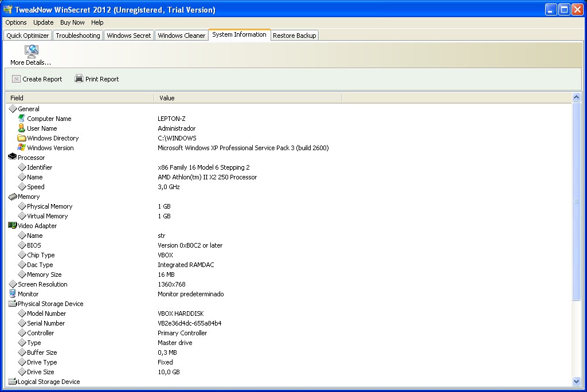Select the Processor Name row
587x392 pixels.
coord(289,177)
